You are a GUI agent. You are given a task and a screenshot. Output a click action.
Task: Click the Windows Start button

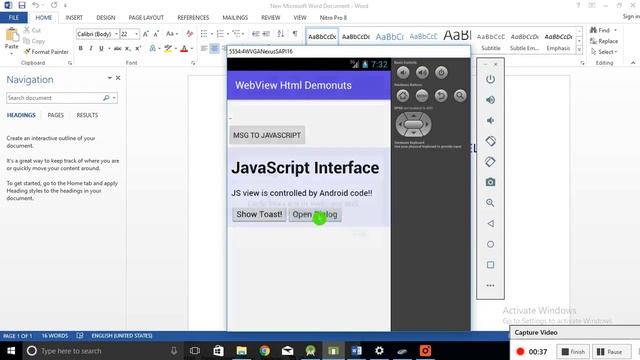(11, 351)
